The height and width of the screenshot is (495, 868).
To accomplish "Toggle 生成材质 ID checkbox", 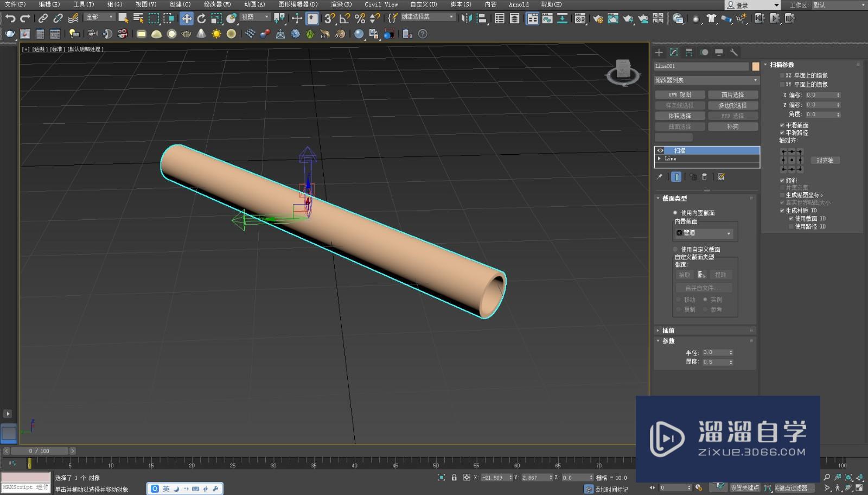I will click(782, 210).
